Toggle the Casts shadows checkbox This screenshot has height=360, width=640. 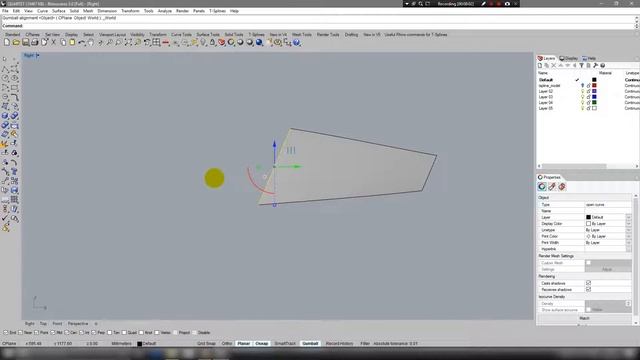[x=588, y=283]
